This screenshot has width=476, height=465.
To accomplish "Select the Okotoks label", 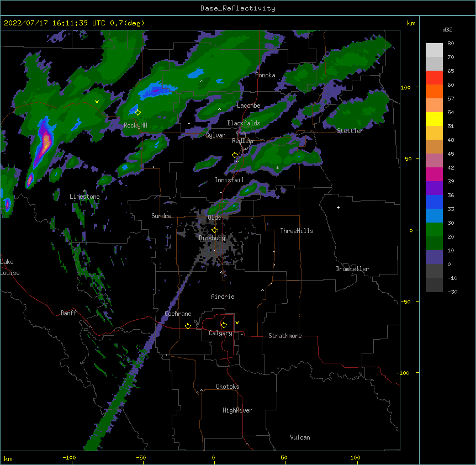I will tap(228, 387).
